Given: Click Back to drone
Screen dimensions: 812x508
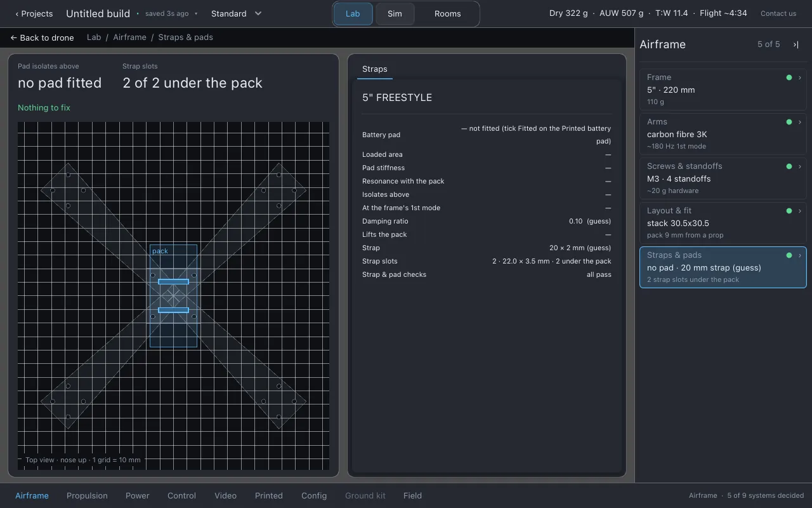Looking at the screenshot, I should tap(42, 37).
